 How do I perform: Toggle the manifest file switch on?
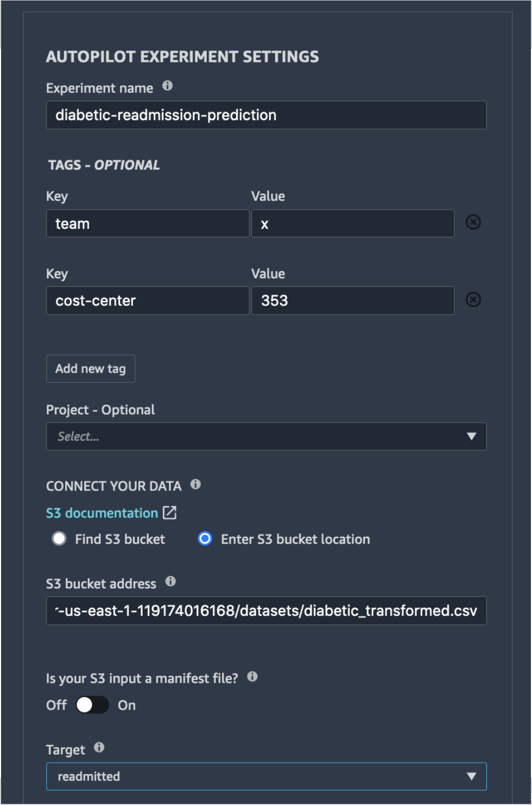point(92,705)
